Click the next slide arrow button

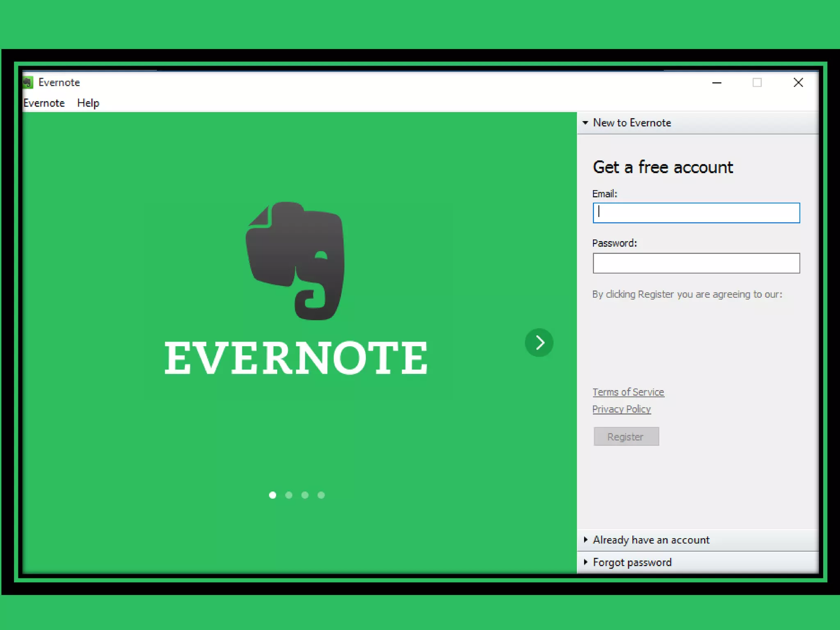click(x=539, y=342)
